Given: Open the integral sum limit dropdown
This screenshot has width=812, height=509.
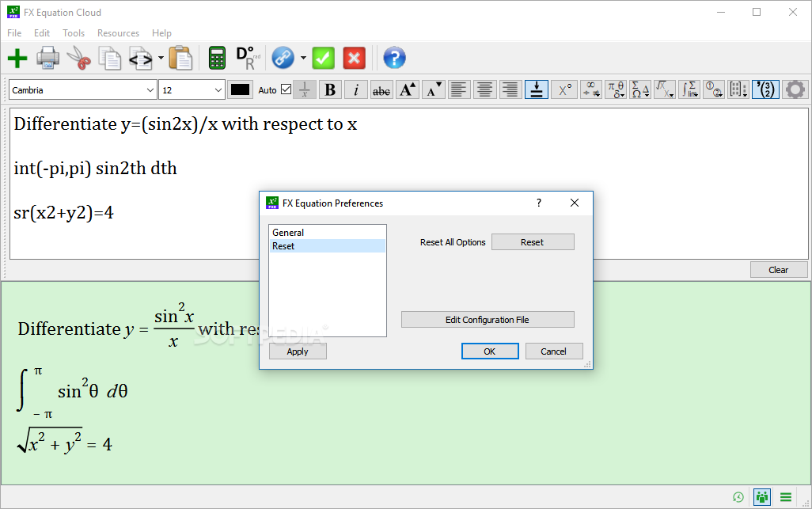Looking at the screenshot, I should coord(690,89).
